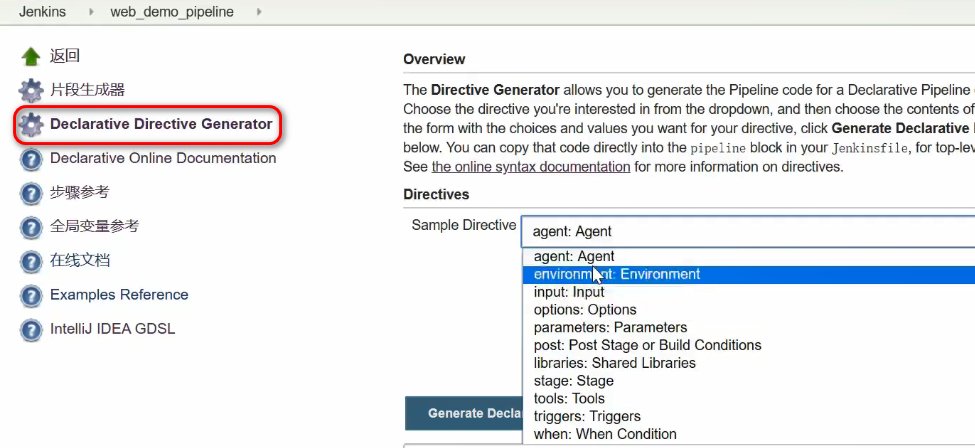Expand the arrow after the Jenkins breadcrumb
The width and height of the screenshot is (975, 448).
point(91,12)
